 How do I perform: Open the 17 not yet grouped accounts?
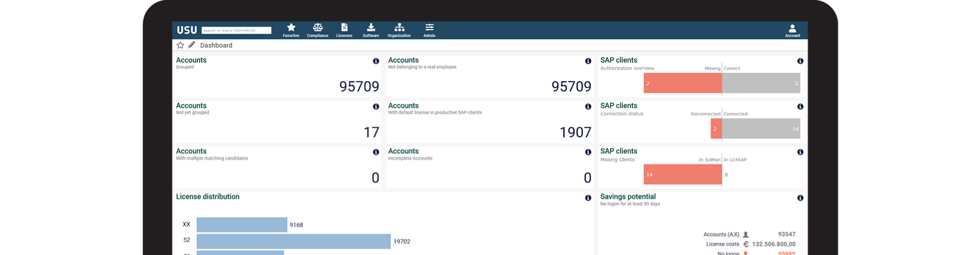click(372, 133)
